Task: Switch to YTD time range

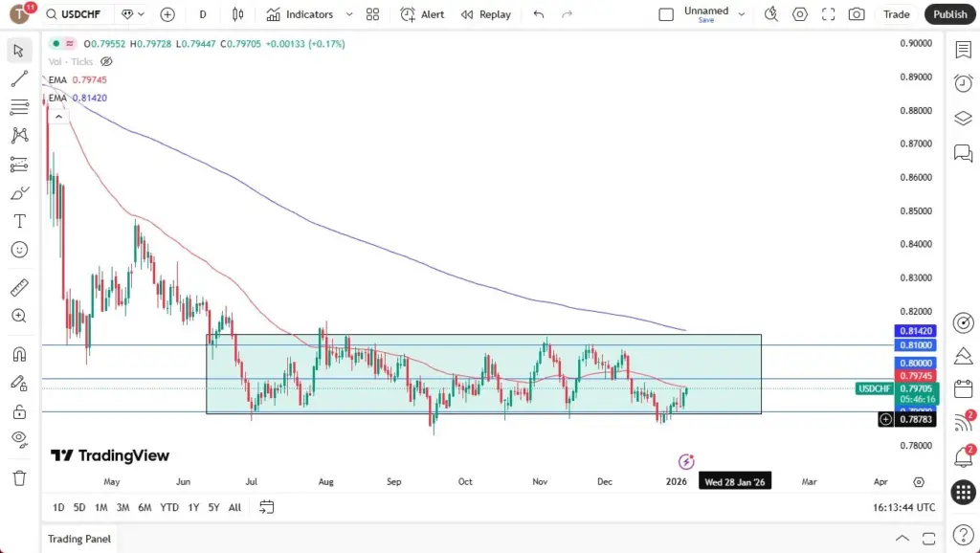Action: (x=169, y=507)
